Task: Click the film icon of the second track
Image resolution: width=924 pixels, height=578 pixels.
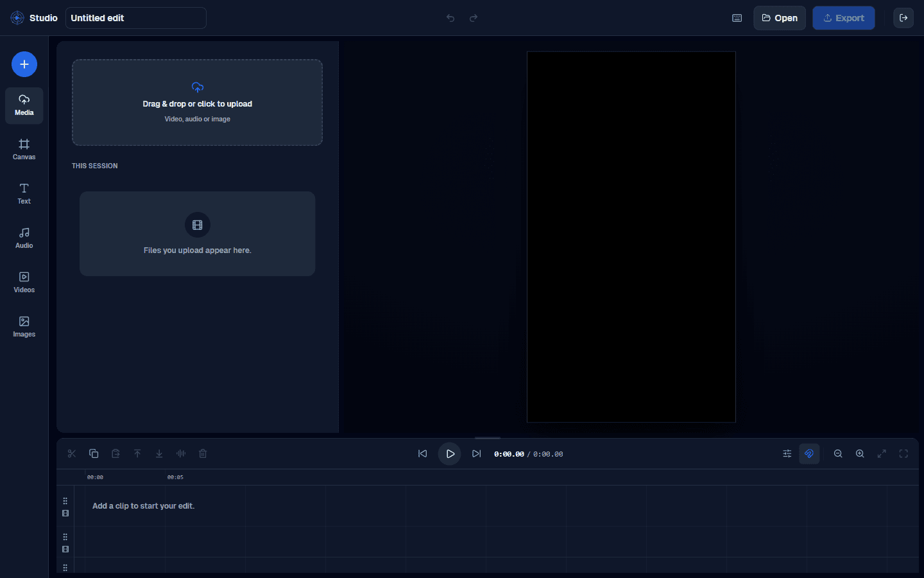Action: point(65,549)
